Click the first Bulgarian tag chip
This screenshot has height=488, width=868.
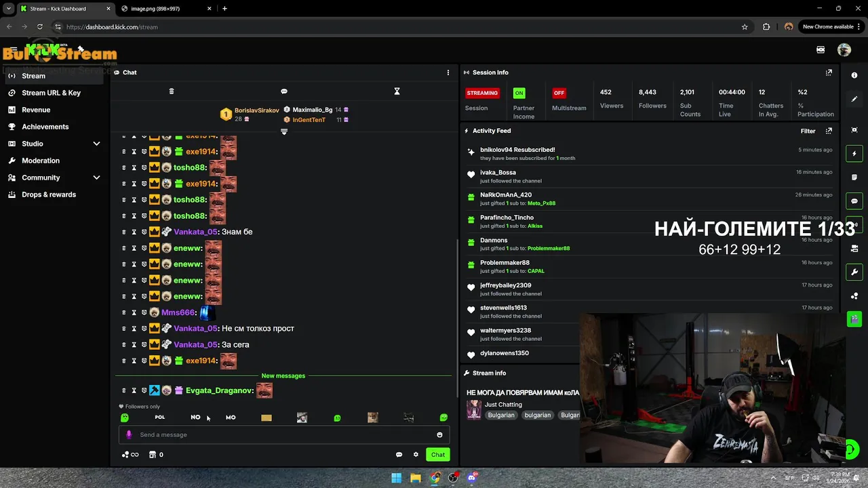(501, 415)
